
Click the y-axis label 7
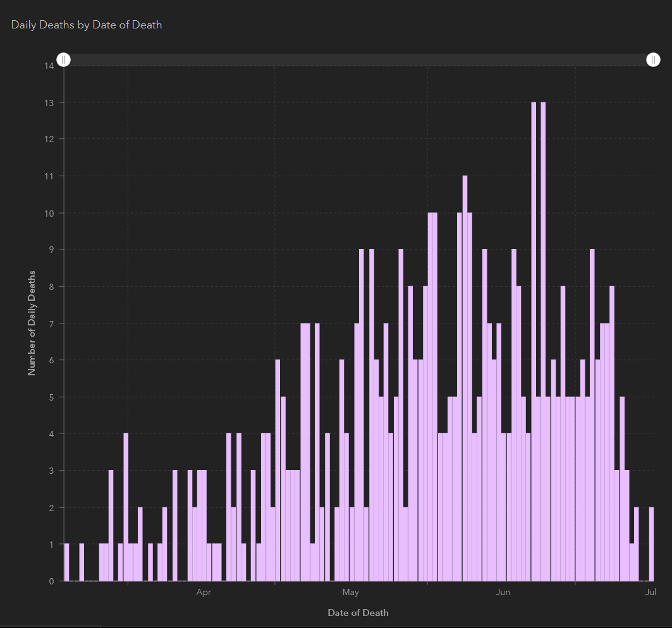point(51,324)
